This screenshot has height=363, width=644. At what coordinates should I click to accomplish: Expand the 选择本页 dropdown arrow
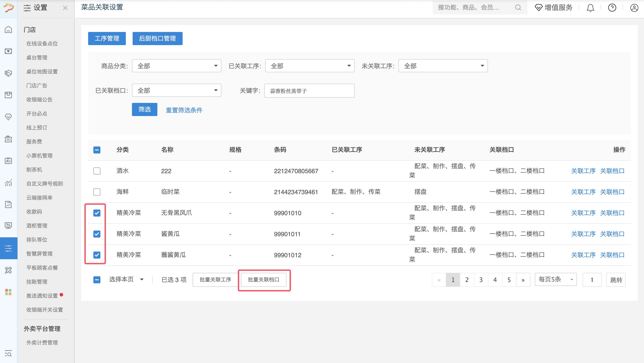(x=142, y=279)
